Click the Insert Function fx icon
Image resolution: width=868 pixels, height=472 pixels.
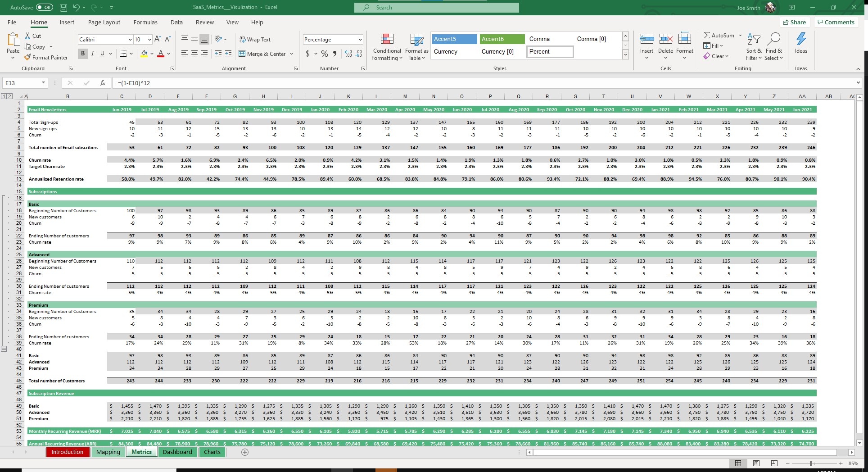pyautogui.click(x=103, y=83)
